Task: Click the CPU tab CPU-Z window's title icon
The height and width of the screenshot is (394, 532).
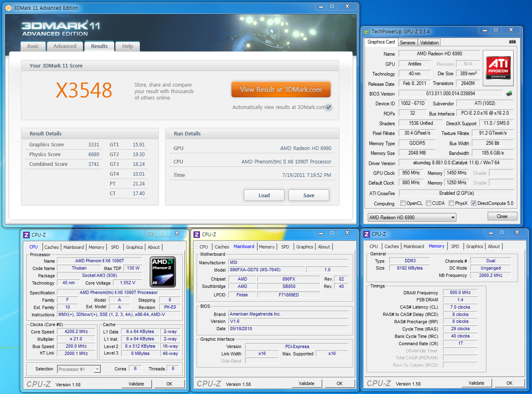Action: pyautogui.click(x=26, y=235)
